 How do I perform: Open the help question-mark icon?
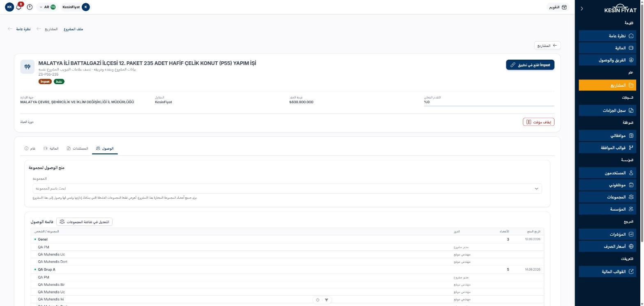[x=30, y=7]
